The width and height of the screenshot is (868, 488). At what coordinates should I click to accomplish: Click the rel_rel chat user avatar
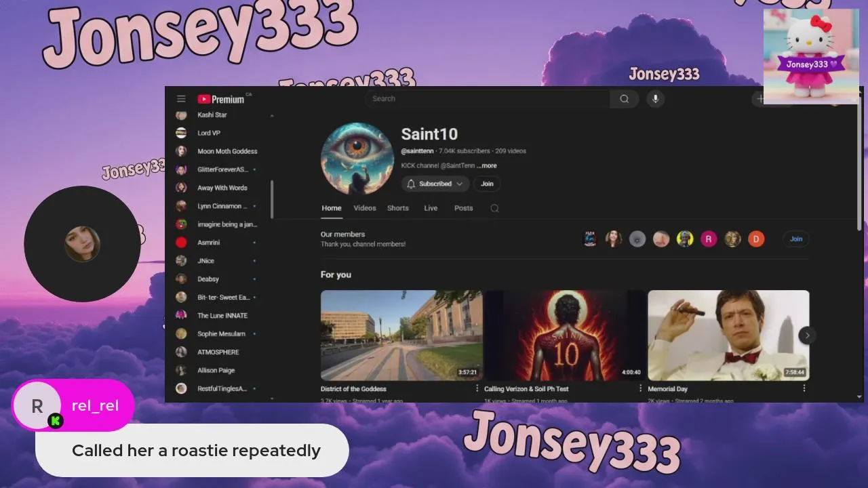[37, 406]
